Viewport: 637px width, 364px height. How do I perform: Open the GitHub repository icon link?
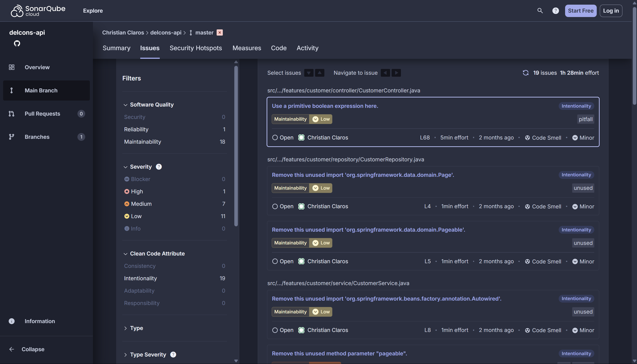(17, 43)
